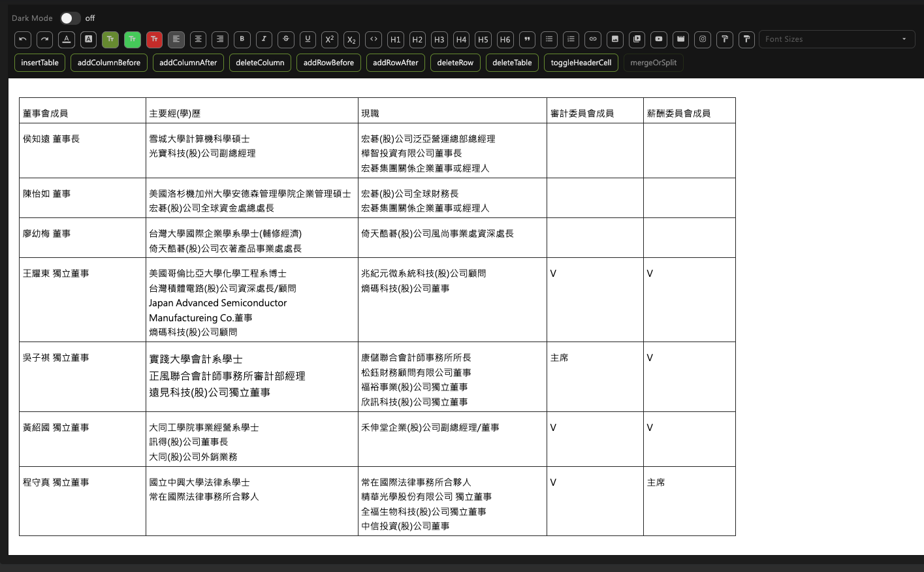
Task: Insert a code block with <> icon
Action: tap(374, 39)
